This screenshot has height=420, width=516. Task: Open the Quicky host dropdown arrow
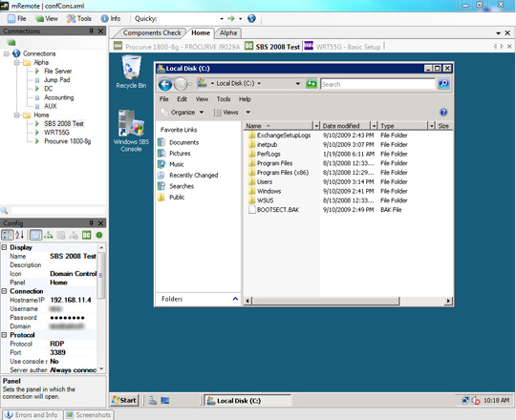[x=222, y=19]
